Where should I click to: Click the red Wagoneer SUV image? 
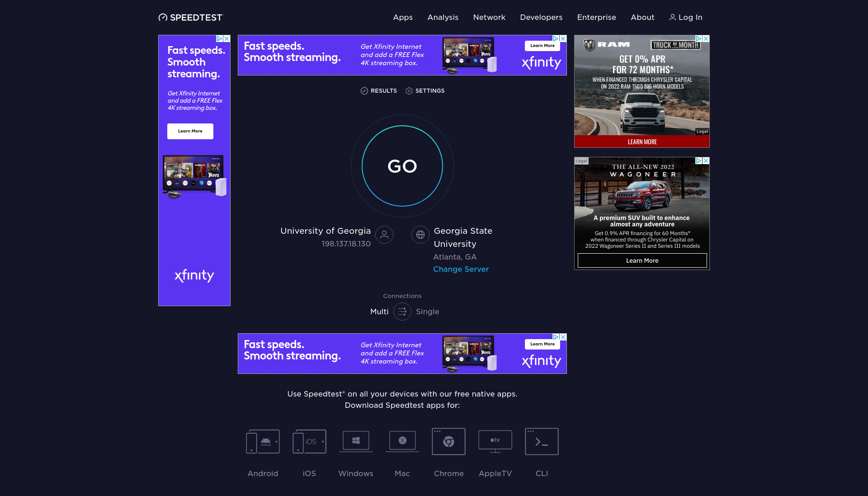[x=642, y=195]
